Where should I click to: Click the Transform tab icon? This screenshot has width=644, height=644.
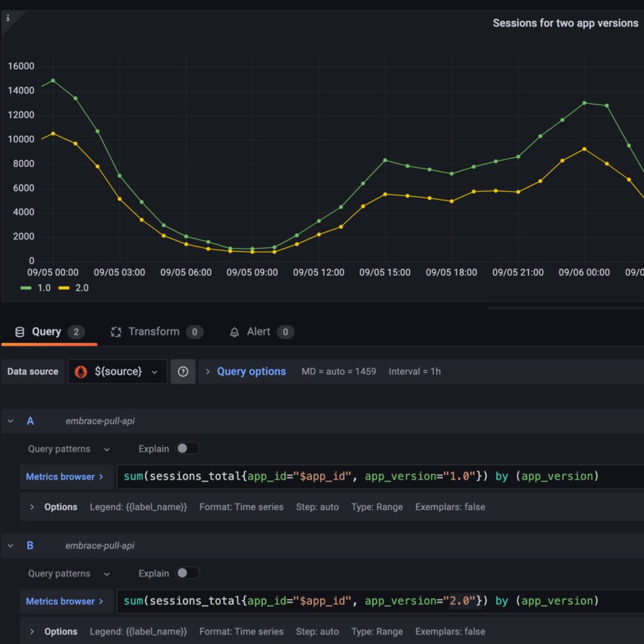[x=116, y=332]
